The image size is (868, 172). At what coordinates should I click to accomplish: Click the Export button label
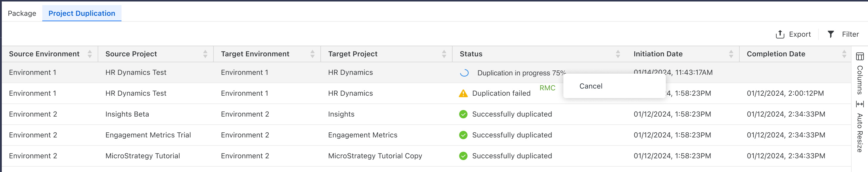pos(800,34)
